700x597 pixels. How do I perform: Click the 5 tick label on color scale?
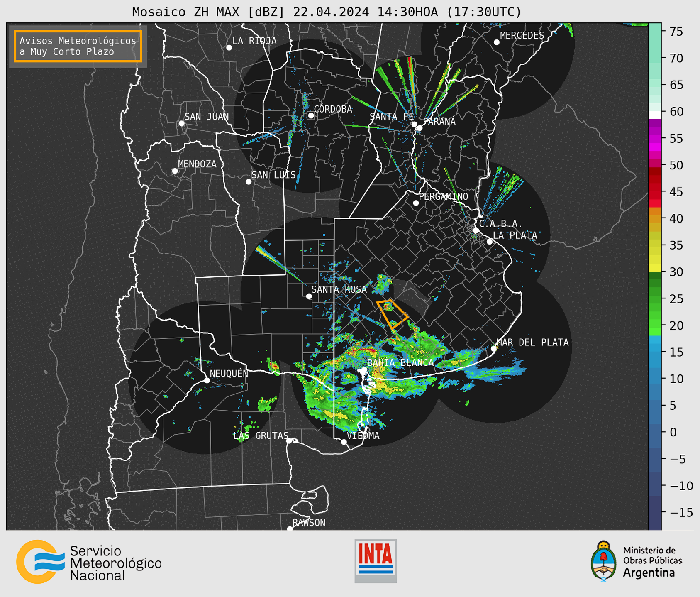click(673, 406)
